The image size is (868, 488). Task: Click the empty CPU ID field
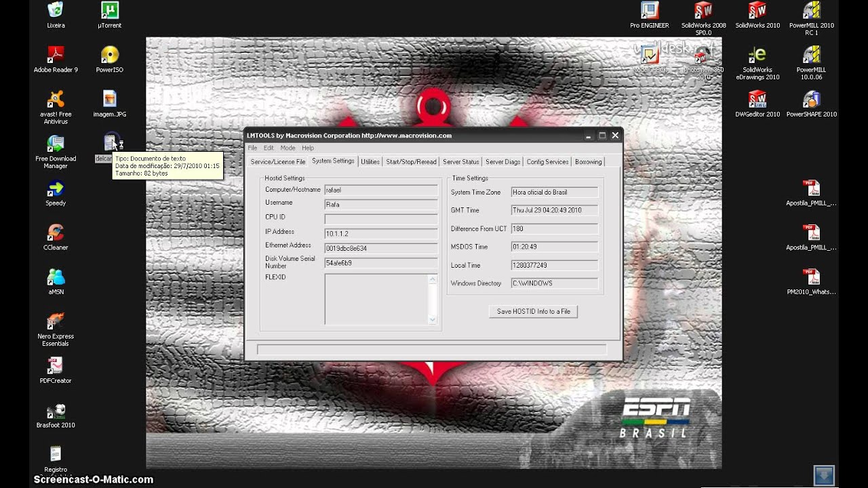coord(381,219)
